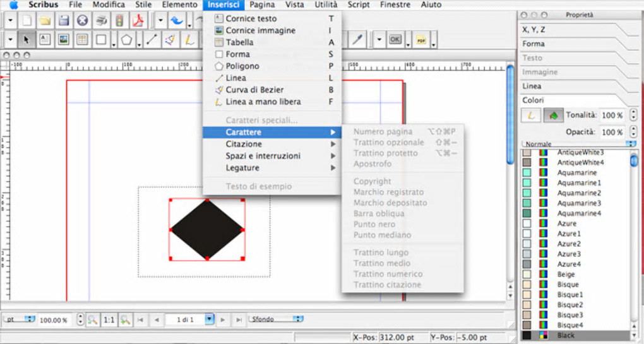The height and width of the screenshot is (344, 644).
Task: Create a new document with toolbar icon
Action: point(27,20)
